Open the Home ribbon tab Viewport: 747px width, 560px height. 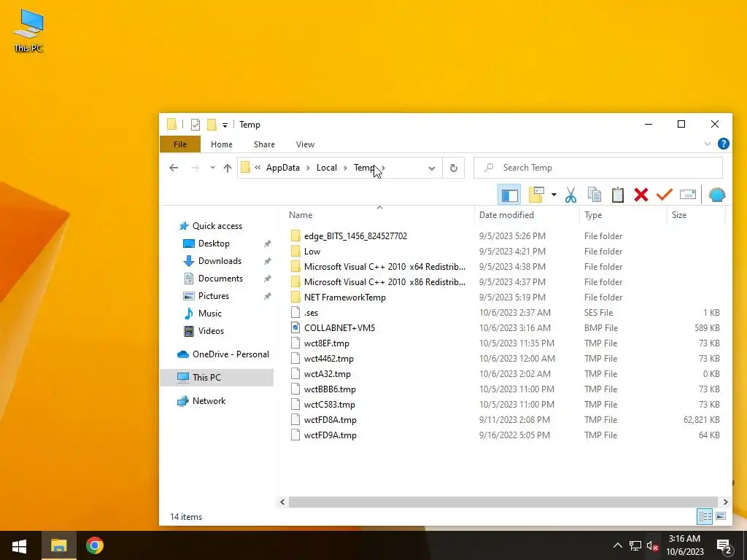point(222,144)
